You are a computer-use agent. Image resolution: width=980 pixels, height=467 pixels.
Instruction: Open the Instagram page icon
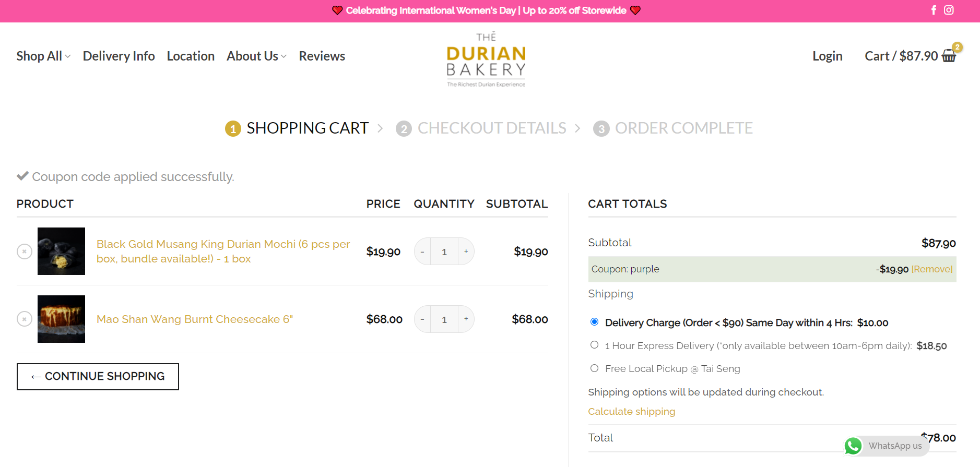click(949, 10)
